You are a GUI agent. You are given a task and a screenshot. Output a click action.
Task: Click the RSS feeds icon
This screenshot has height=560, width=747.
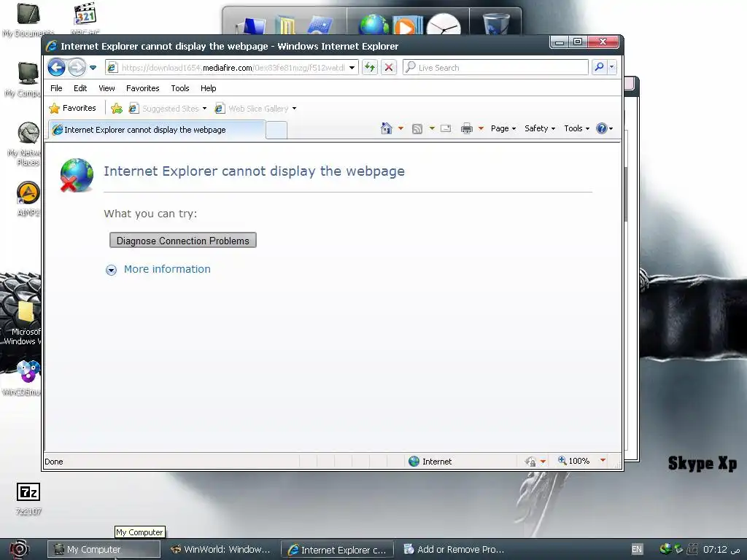(417, 128)
